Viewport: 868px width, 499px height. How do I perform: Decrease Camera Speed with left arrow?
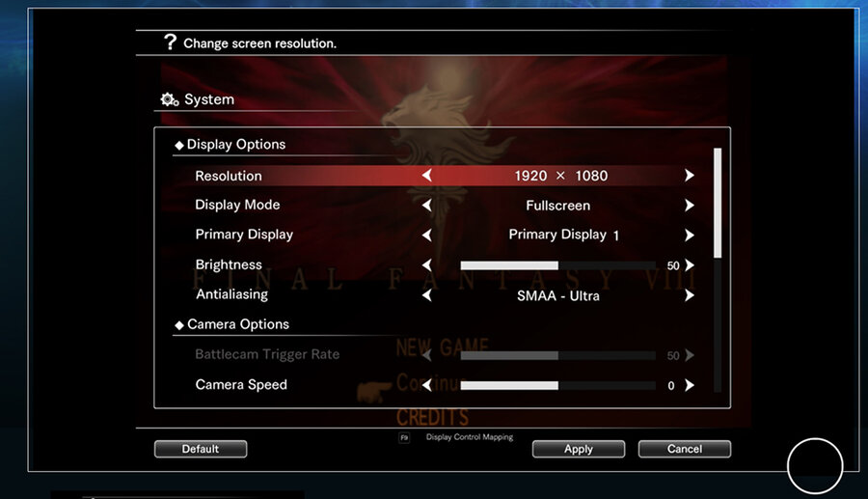coord(427,385)
